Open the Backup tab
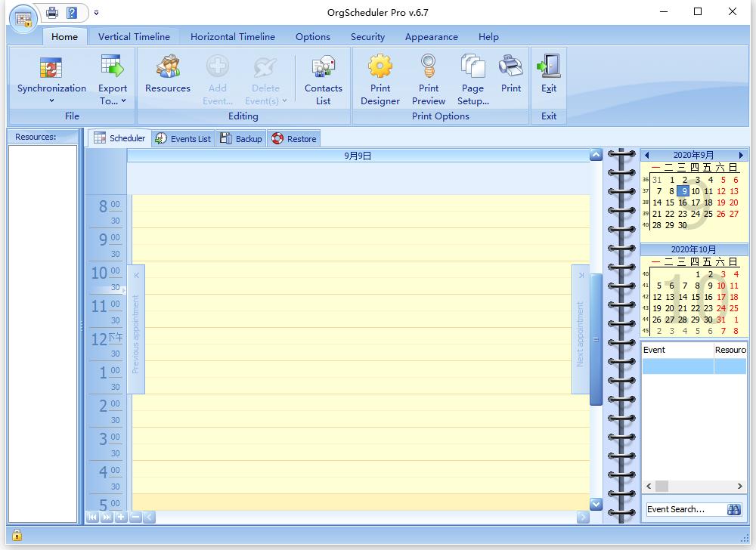Screen dimensions: 756x550 pyautogui.click(x=241, y=139)
